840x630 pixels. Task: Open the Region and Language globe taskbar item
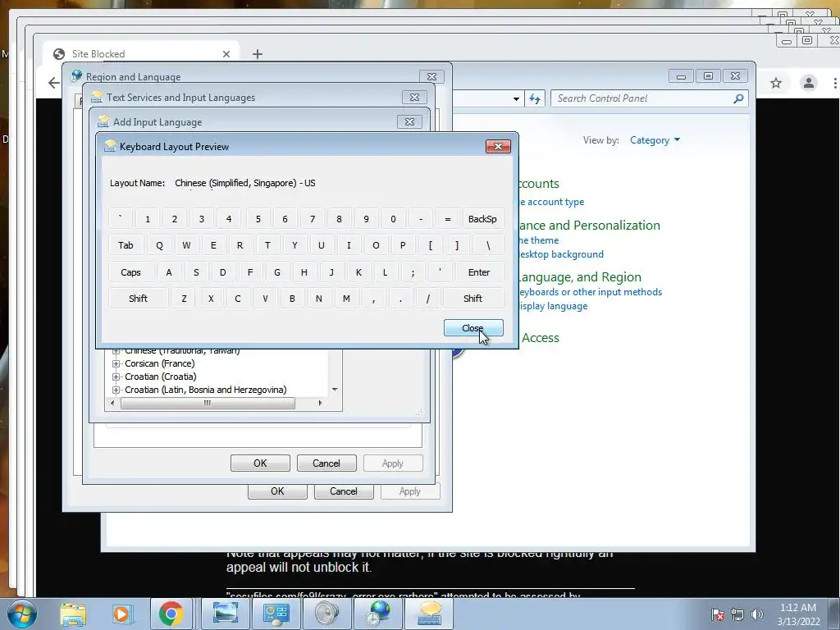click(x=378, y=614)
